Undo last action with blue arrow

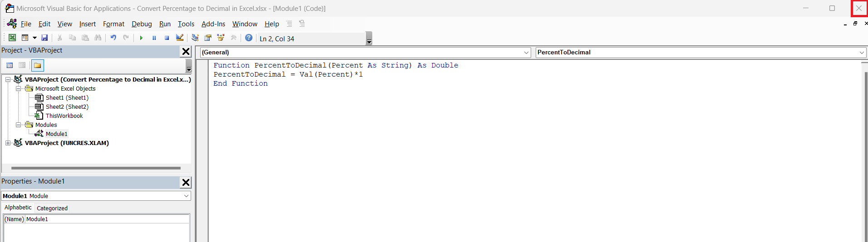click(113, 38)
